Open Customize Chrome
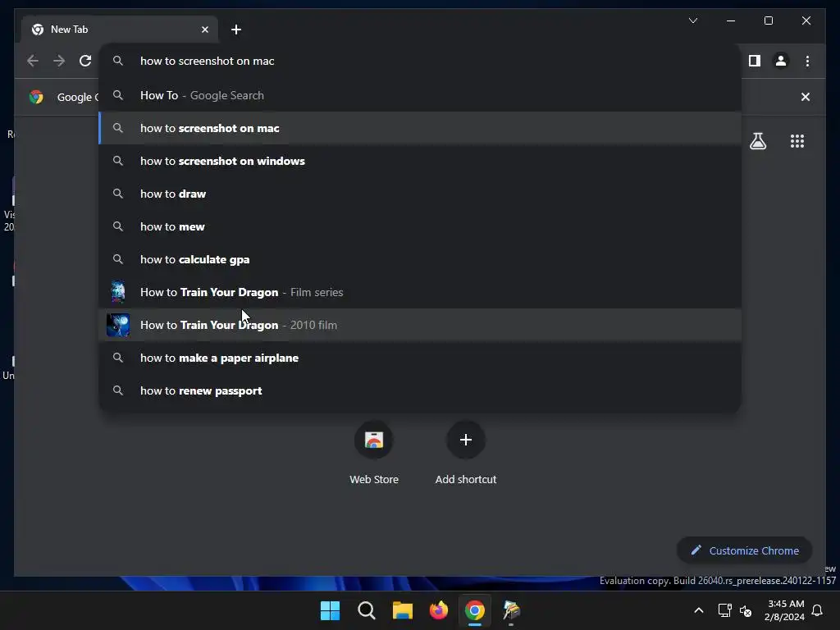 point(745,550)
